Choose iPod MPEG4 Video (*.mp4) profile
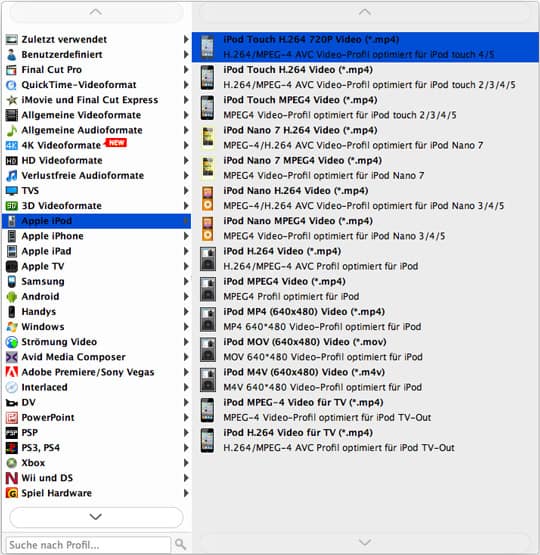540x555 pixels. pyautogui.click(x=365, y=289)
